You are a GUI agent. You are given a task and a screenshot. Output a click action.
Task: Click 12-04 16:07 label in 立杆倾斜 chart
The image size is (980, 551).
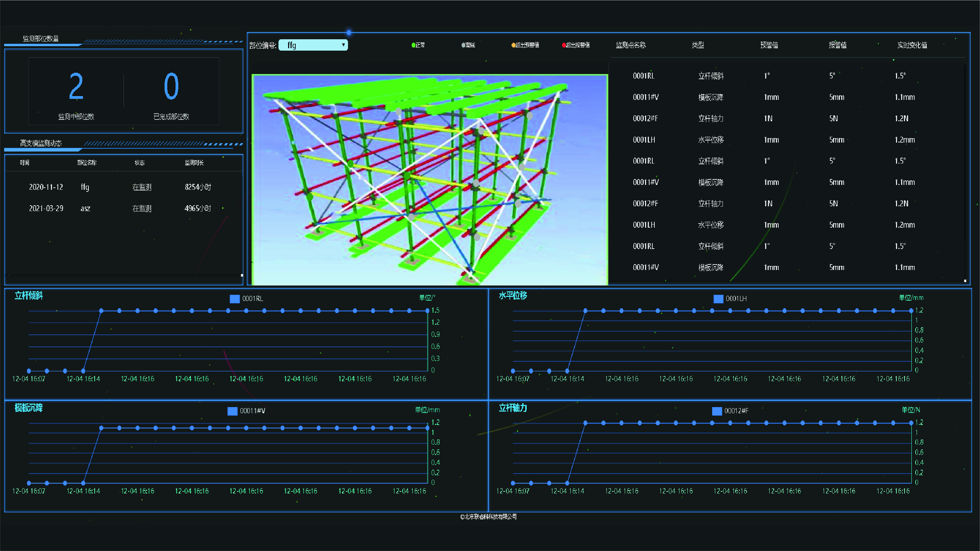coord(29,379)
